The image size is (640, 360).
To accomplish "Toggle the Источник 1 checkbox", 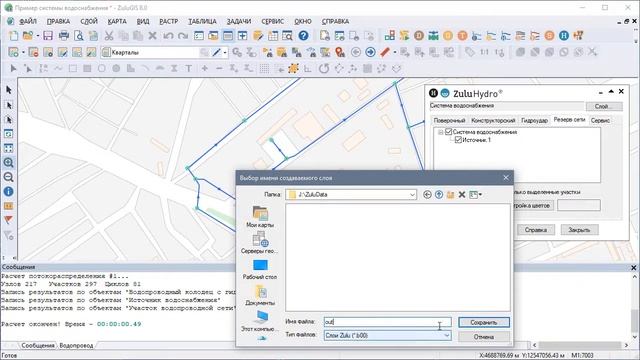I will coord(458,140).
